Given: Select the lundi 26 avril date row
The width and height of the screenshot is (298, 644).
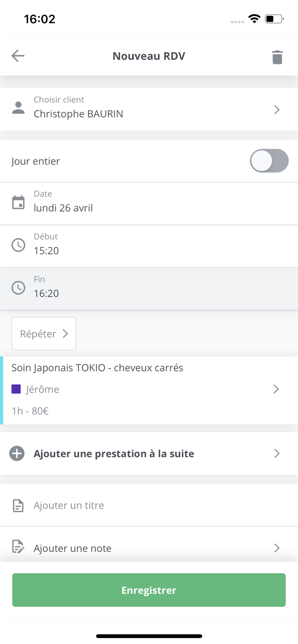Looking at the screenshot, I should pyautogui.click(x=149, y=204).
